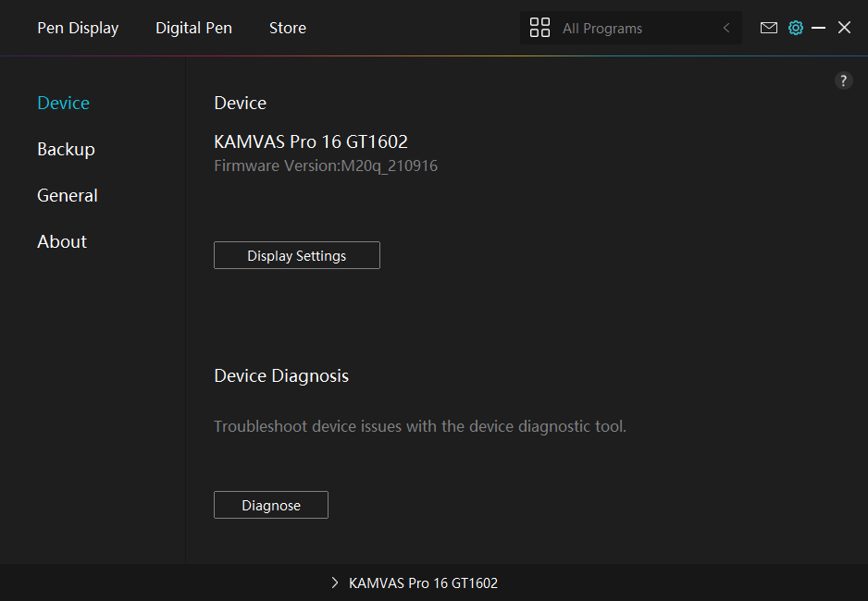This screenshot has width=868, height=601.
Task: Open General settings in the sidebar
Action: 67,195
